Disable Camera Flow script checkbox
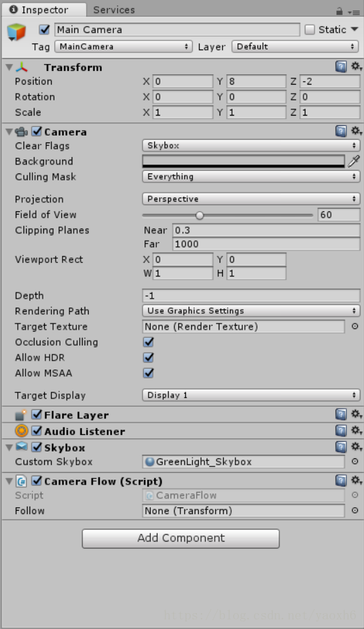Screen dimensions: 364x629 coord(36,481)
